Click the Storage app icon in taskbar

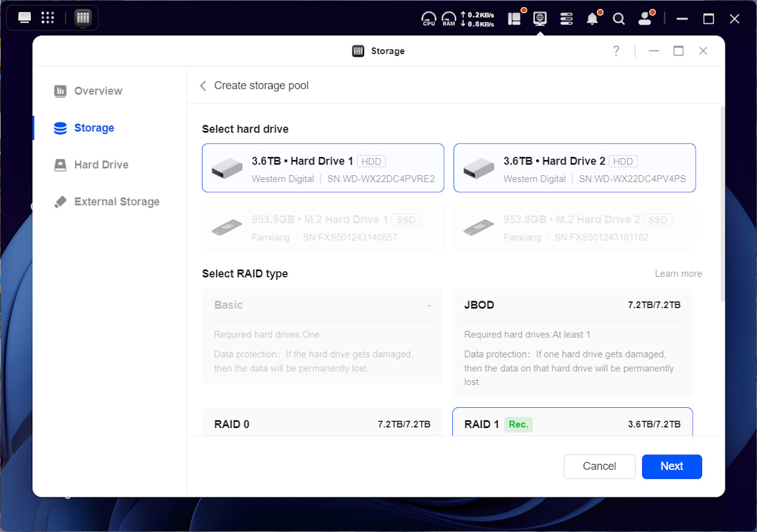pos(83,18)
